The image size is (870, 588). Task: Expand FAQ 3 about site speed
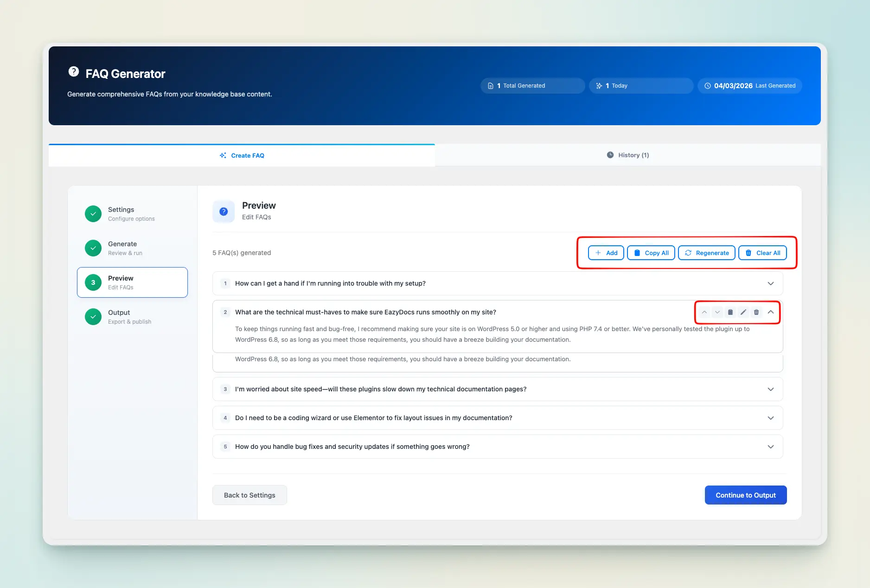[770, 389]
